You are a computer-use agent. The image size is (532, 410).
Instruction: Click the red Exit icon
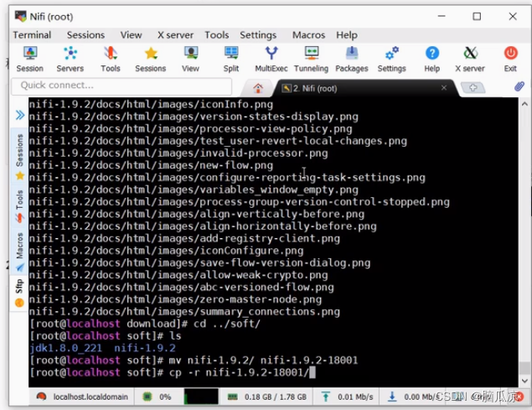(510, 59)
